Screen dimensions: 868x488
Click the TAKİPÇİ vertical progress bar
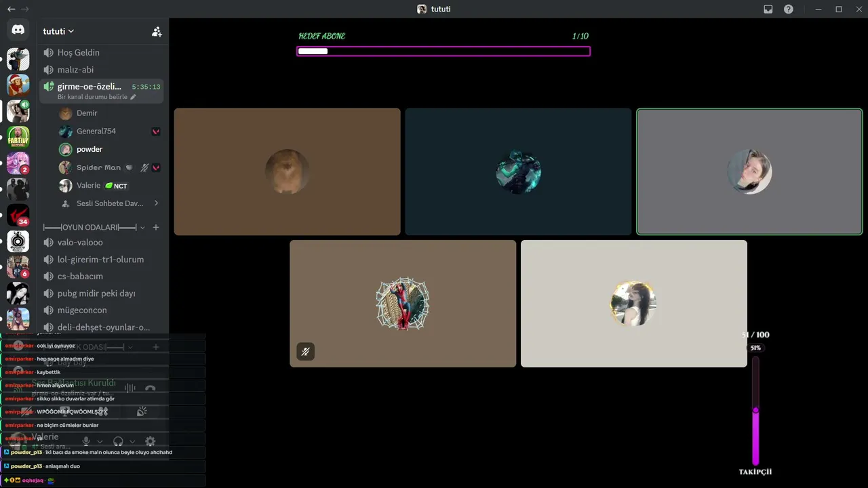tap(755, 411)
